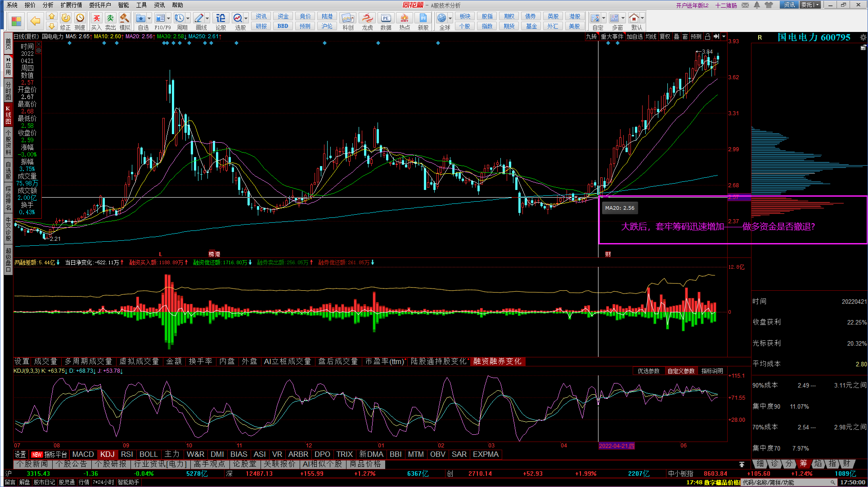Screen dimensions: 868x487
Task: Open the F10/F9 company info icon
Action: click(160, 18)
